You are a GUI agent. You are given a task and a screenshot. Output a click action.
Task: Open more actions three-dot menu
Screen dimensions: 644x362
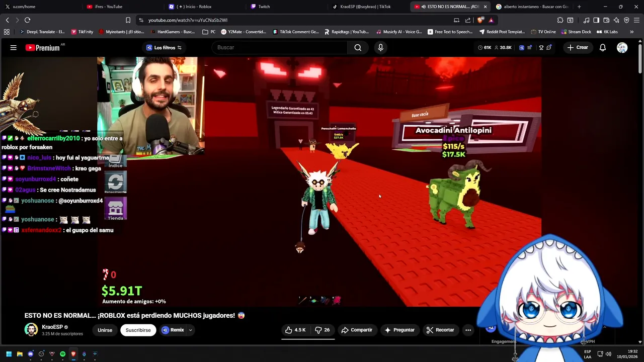pyautogui.click(x=468, y=330)
